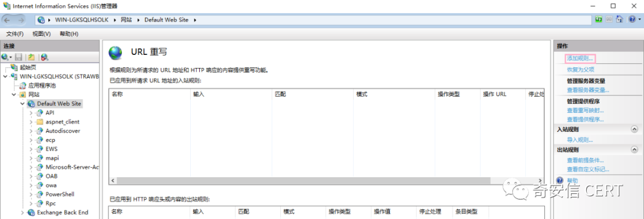The image size is (644, 219).
Task: Sort inbound rules by 操作 URL column header
Action: (x=503, y=94)
